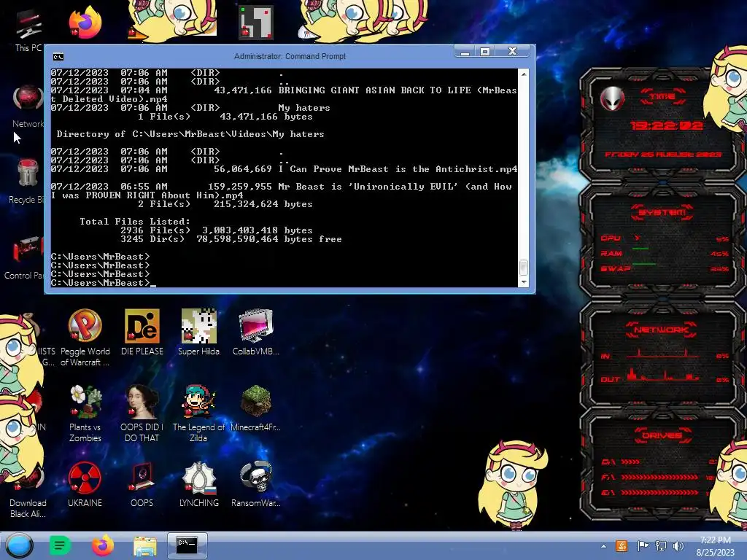The image size is (747, 560).
Task: Launch The Legend of Zilda shortcut
Action: pyautogui.click(x=198, y=414)
